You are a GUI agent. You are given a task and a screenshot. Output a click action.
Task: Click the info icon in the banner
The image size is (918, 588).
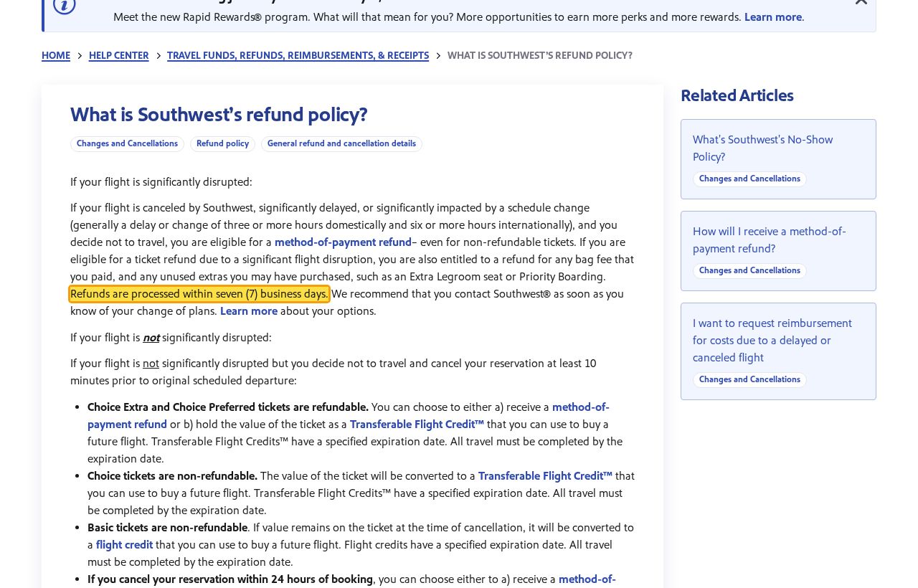(65, 5)
